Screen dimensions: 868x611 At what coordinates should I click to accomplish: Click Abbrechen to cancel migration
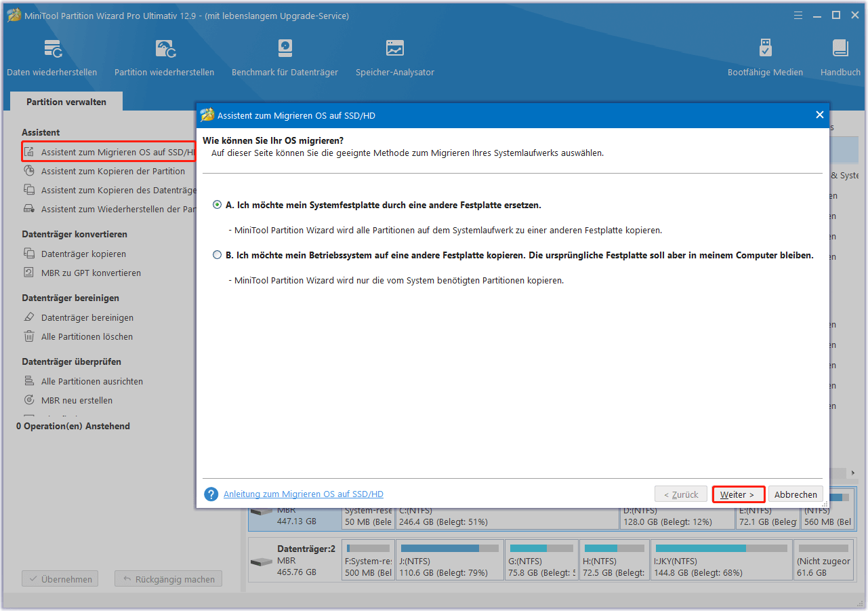[x=795, y=494]
